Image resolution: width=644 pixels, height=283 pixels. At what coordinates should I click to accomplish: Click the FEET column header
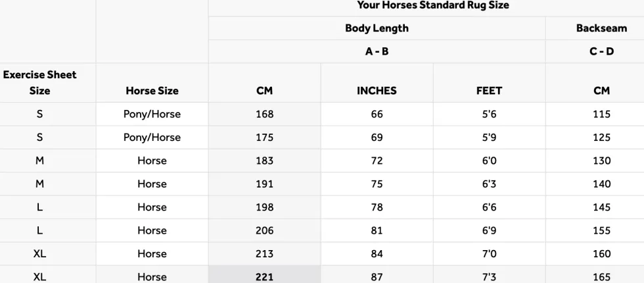489,91
